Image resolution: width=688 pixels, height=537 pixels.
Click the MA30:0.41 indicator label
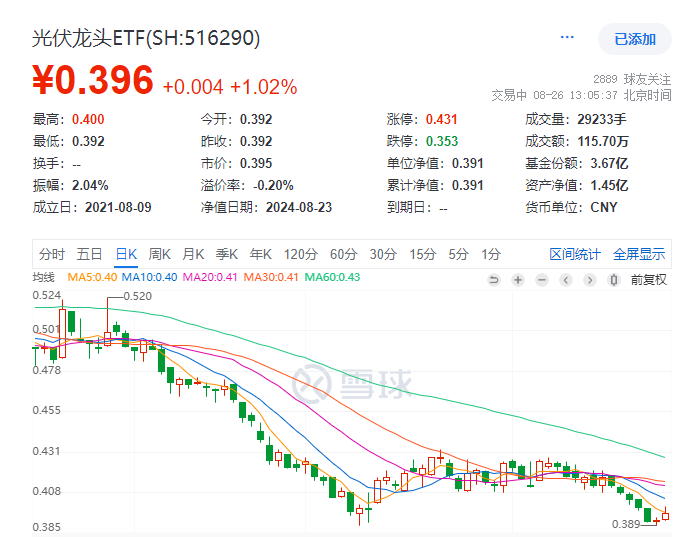(271, 277)
